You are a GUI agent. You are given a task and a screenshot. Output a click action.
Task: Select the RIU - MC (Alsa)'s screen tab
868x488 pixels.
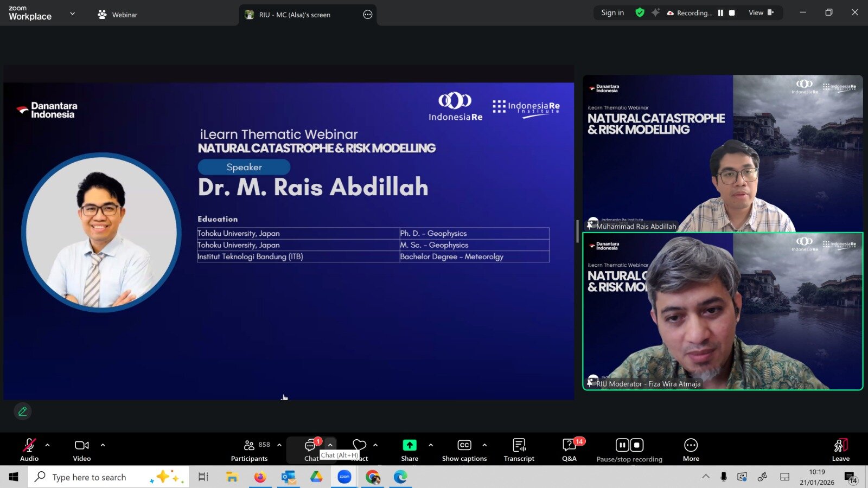click(295, 15)
